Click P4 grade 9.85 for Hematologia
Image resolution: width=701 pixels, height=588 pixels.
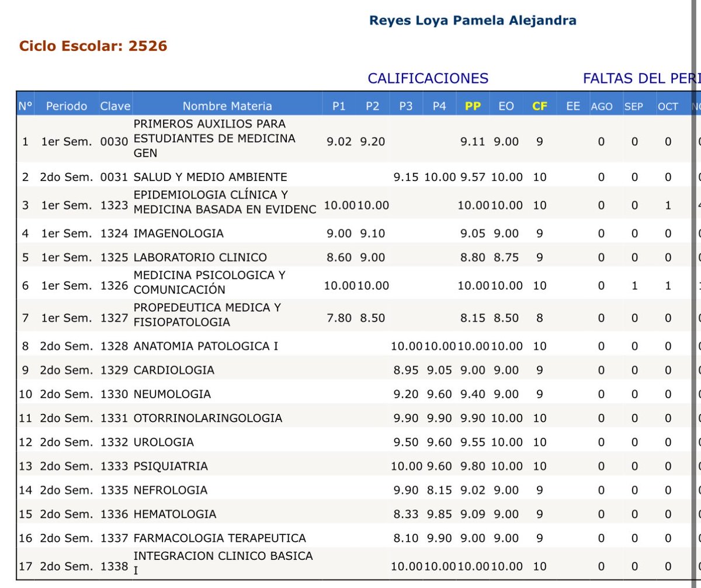439,514
